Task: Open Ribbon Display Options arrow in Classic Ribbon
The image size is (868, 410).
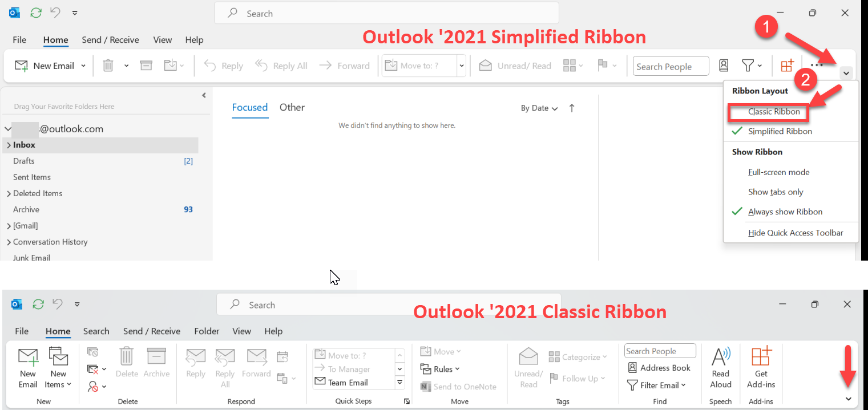Action: [848, 399]
